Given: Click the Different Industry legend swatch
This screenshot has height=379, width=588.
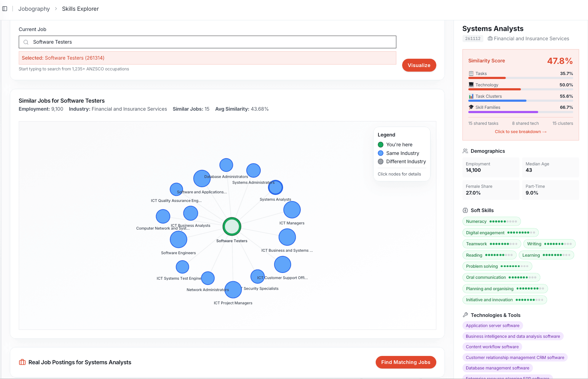Looking at the screenshot, I should [x=381, y=161].
